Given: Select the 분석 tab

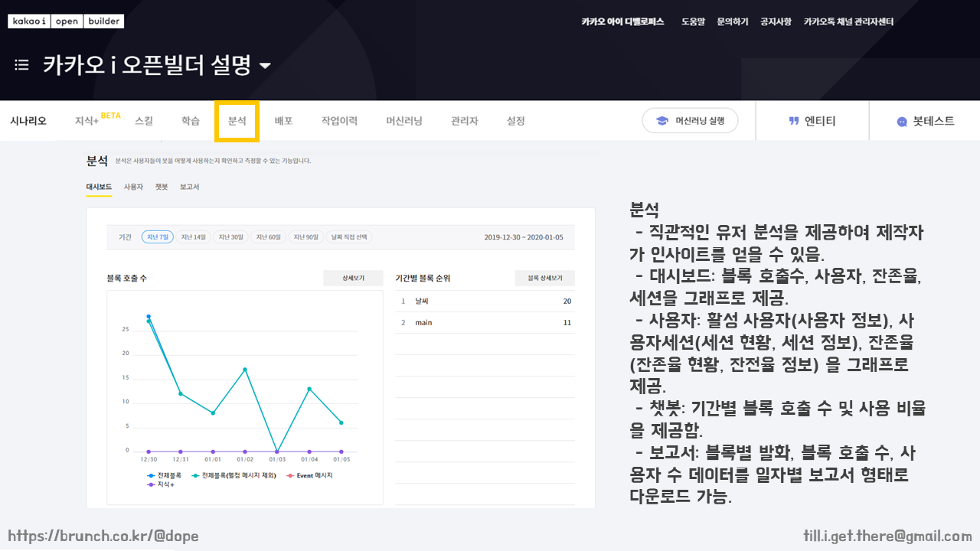Looking at the screenshot, I should (237, 121).
